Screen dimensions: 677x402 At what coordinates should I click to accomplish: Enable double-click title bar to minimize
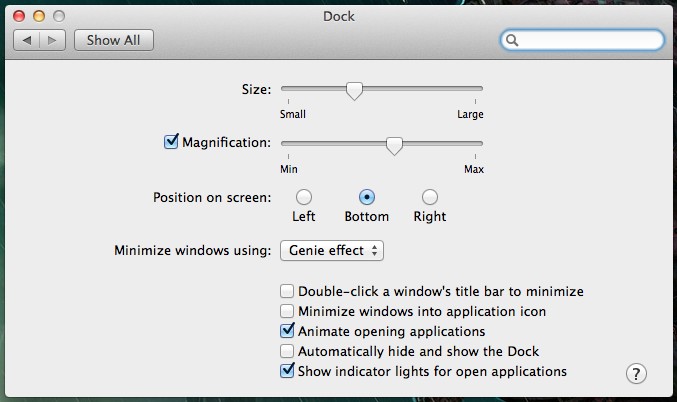(x=287, y=291)
